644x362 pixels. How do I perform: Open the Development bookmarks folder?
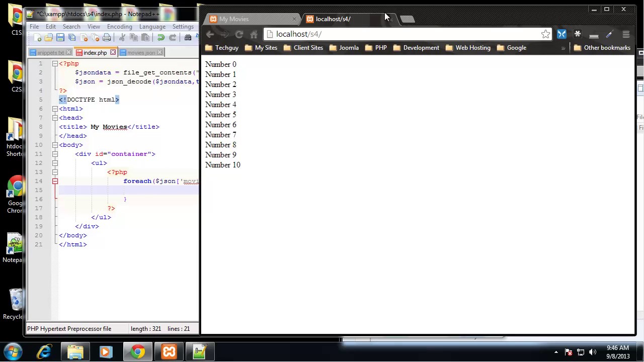click(x=416, y=48)
